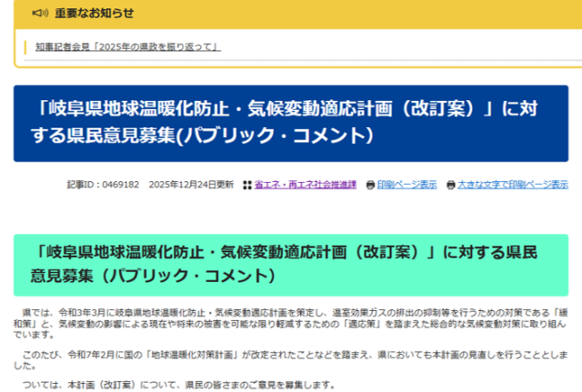
Task: Click the paragraph starting with このたび、令和7年2月
Action: tap(291, 358)
